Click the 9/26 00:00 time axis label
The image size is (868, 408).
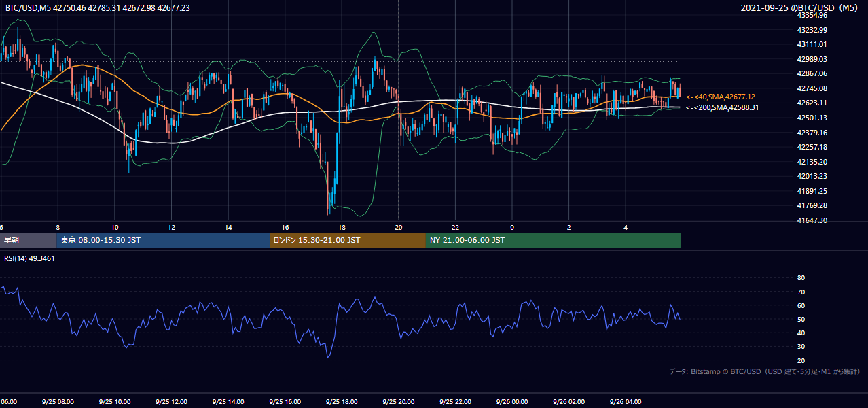[x=511, y=402]
